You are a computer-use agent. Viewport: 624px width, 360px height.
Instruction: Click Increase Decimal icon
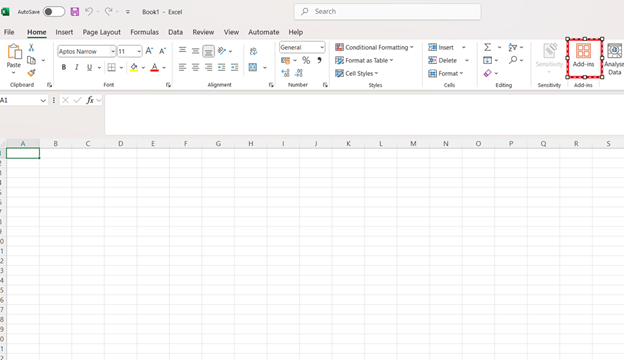pyautogui.click(x=285, y=73)
